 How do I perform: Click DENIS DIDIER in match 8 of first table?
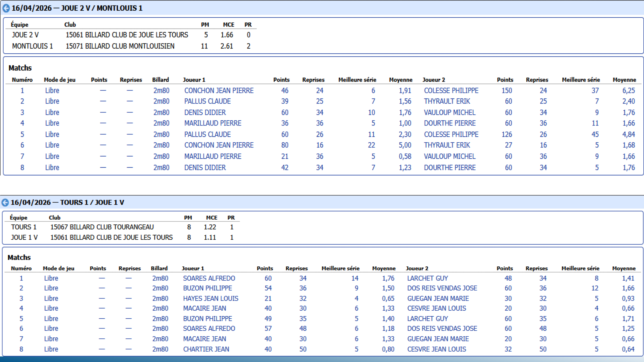click(x=205, y=168)
